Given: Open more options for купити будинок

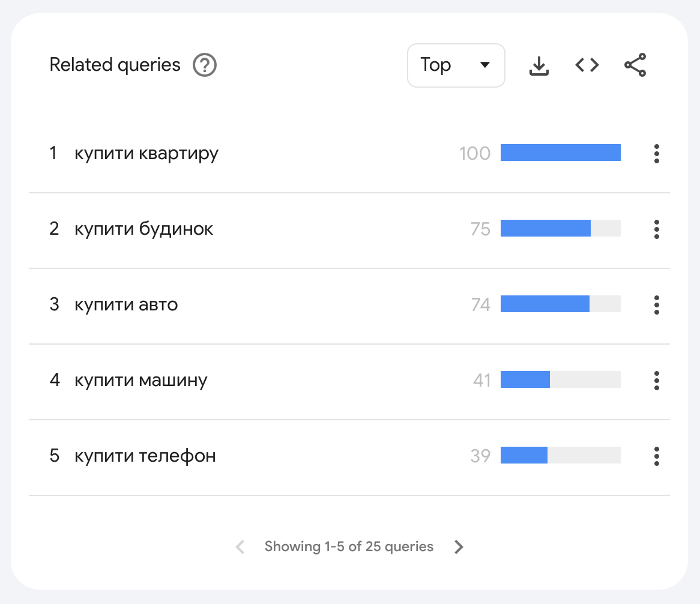Looking at the screenshot, I should (657, 229).
